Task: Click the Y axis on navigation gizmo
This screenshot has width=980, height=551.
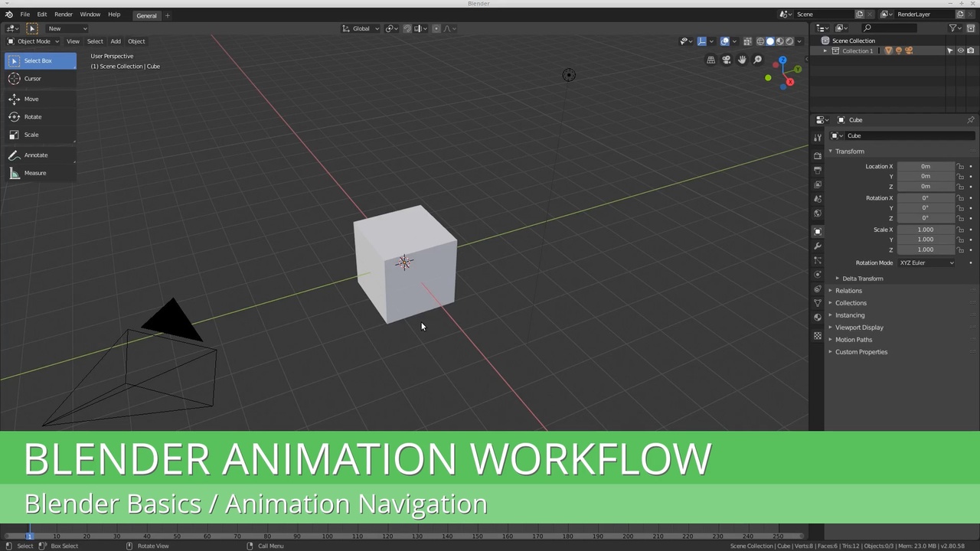Action: click(x=798, y=69)
